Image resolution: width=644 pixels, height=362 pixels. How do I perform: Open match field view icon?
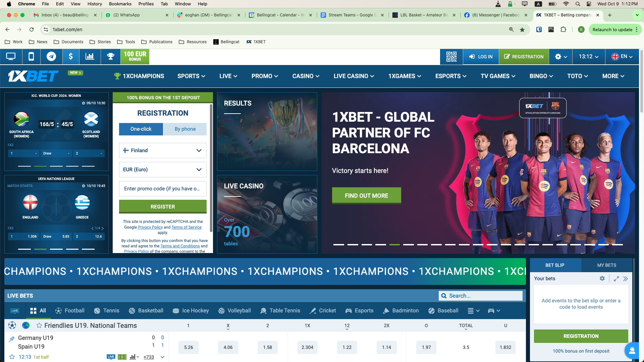point(122,357)
